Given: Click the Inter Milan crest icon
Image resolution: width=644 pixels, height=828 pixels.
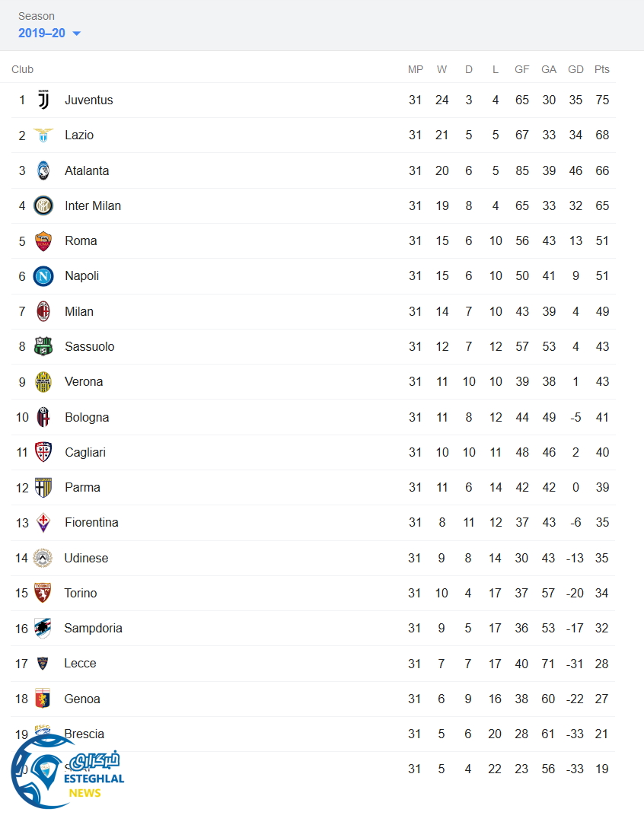Looking at the screenshot, I should click(43, 205).
